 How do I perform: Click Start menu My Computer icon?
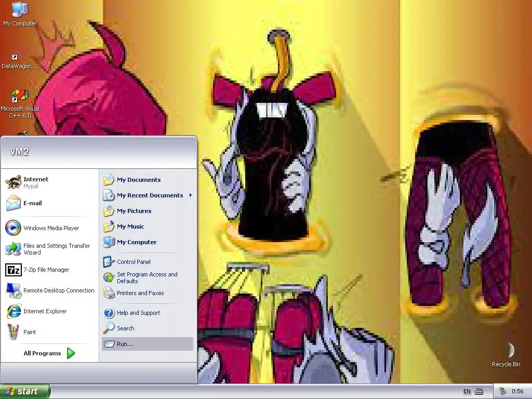pyautogui.click(x=109, y=242)
